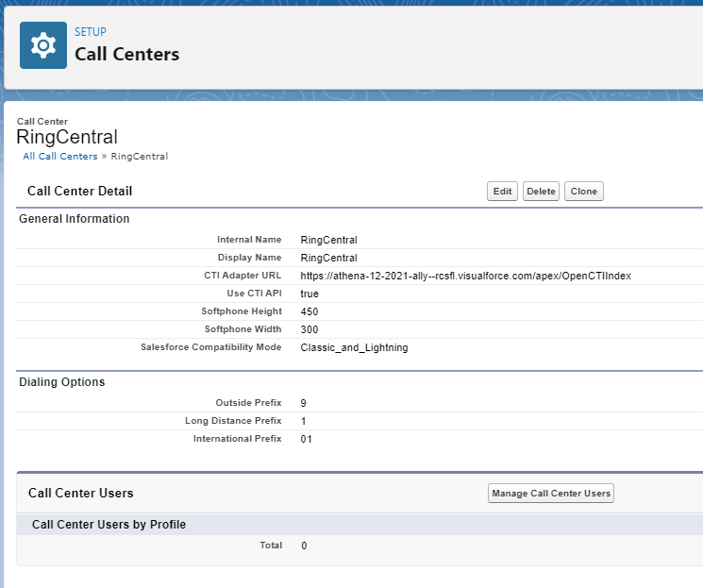Click the Total label
The height and width of the screenshot is (588, 703).
(x=271, y=546)
